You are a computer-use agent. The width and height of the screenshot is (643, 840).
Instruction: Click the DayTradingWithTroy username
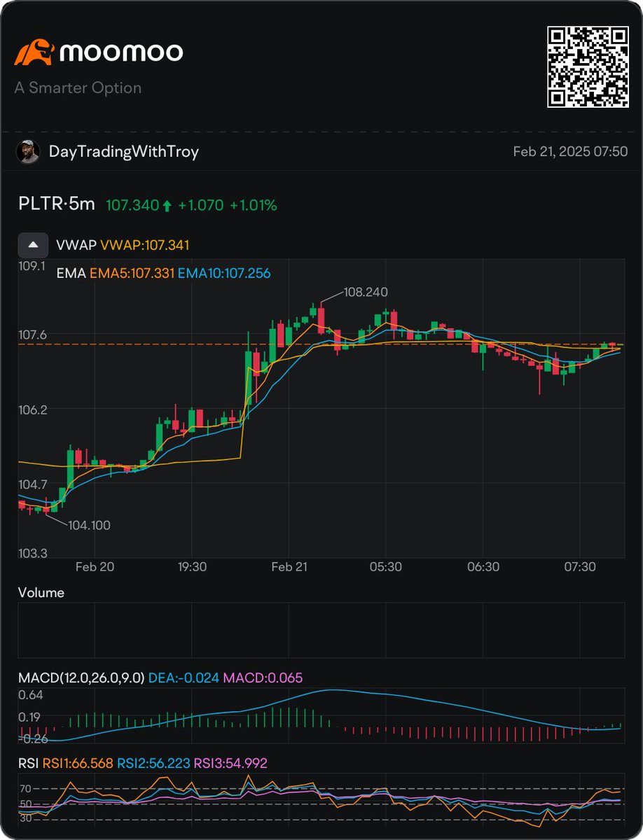[123, 152]
